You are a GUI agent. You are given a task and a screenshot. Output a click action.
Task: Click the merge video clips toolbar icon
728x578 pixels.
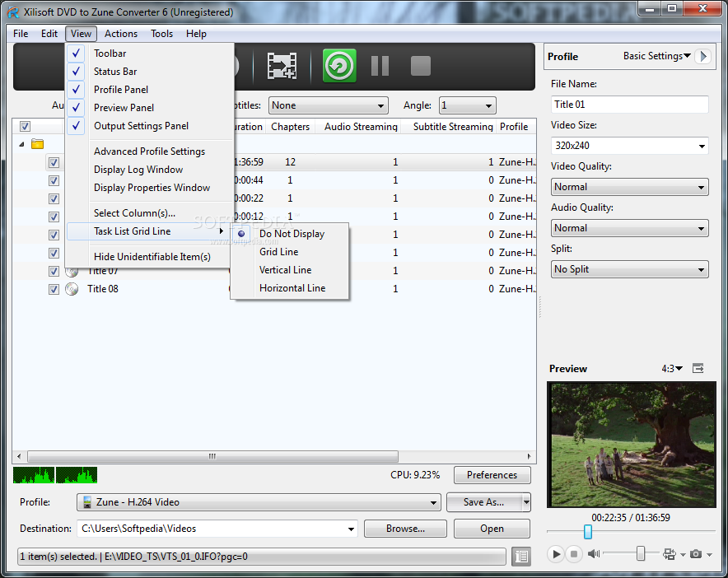click(282, 66)
